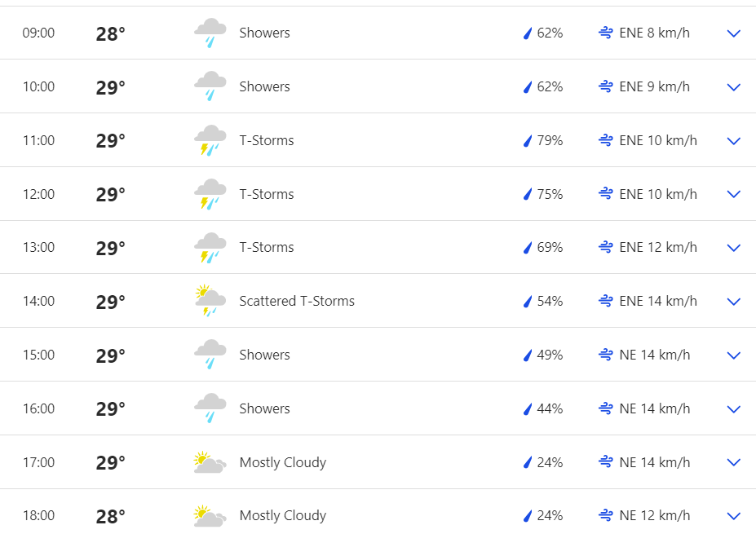Viewport: 756px width, 534px height.
Task: Click the wind icon beside ENE 8 km/h
Action: [x=605, y=33]
